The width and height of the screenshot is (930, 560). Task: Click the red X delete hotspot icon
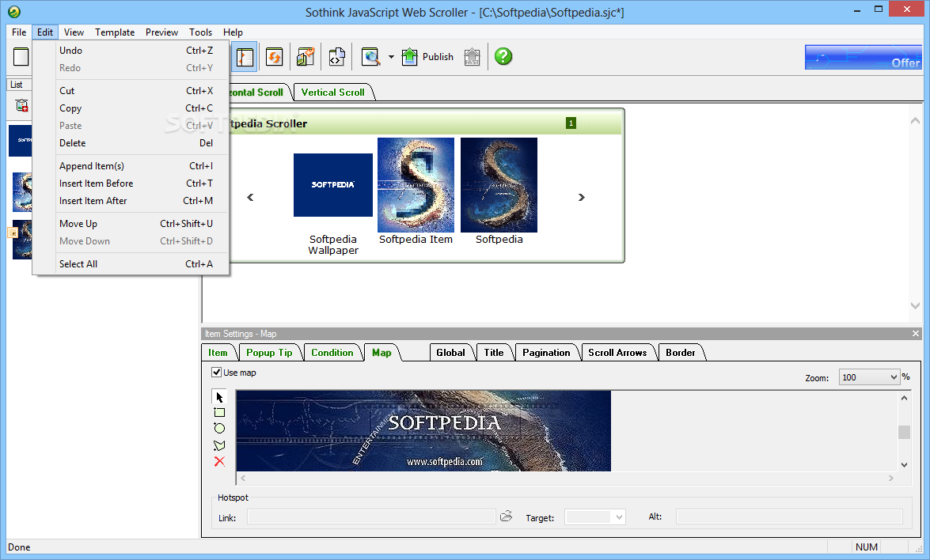[219, 461]
